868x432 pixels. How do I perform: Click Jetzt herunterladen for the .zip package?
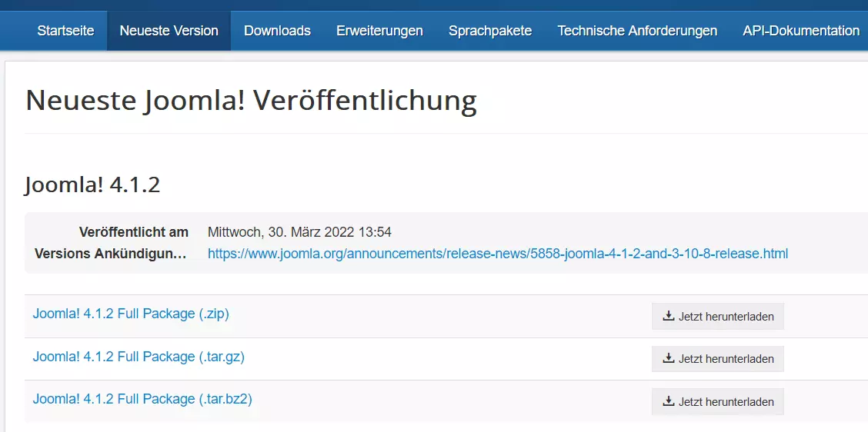coord(718,317)
